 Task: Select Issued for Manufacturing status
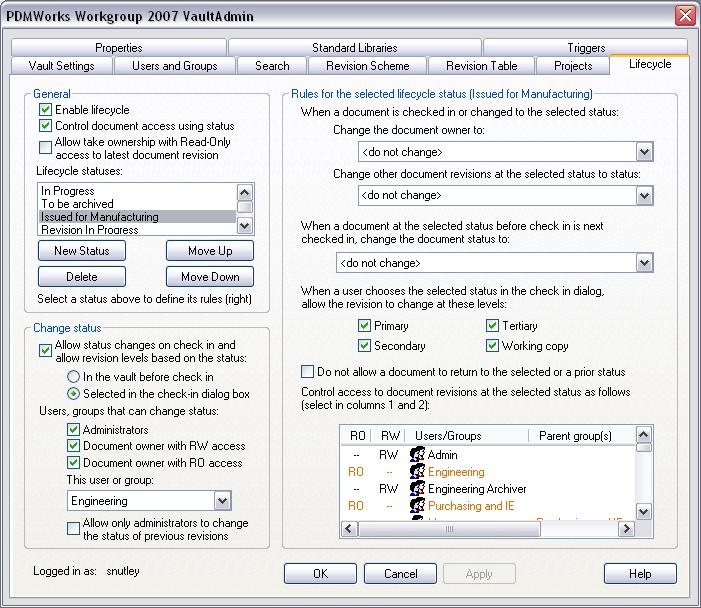(137, 217)
